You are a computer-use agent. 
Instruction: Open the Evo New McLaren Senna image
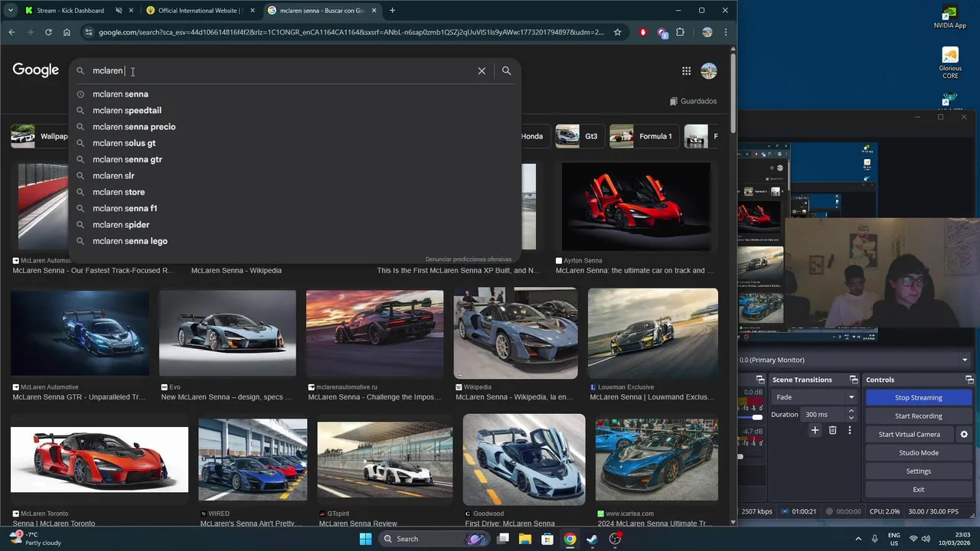[x=227, y=333]
